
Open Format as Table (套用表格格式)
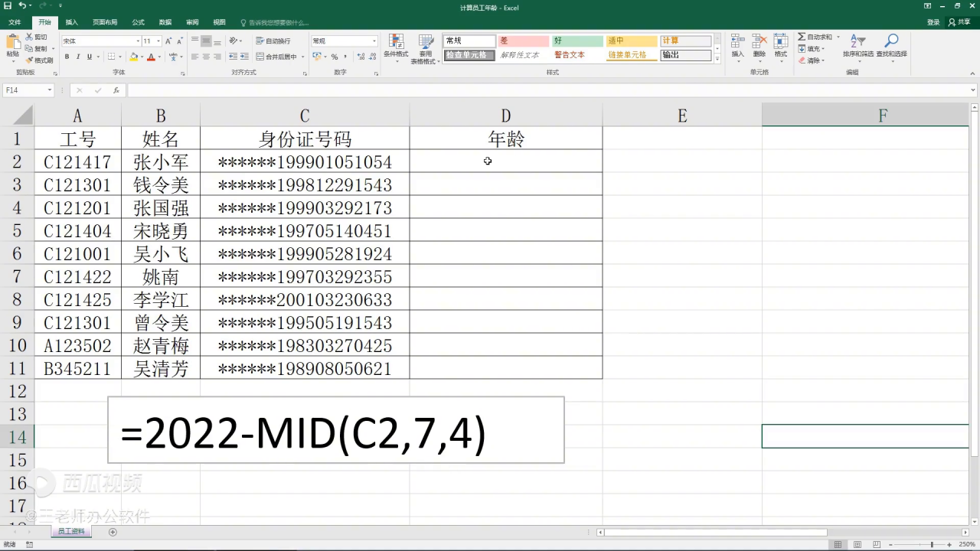click(424, 47)
